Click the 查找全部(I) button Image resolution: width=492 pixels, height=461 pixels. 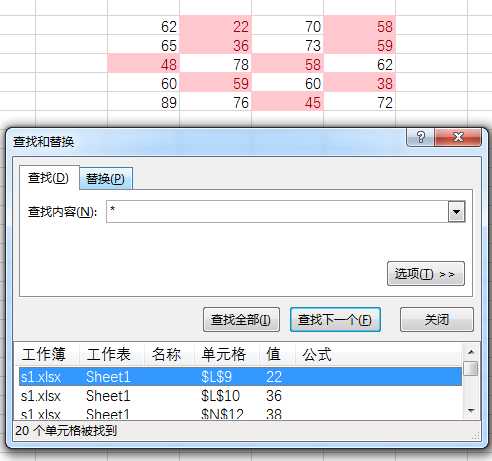click(241, 320)
